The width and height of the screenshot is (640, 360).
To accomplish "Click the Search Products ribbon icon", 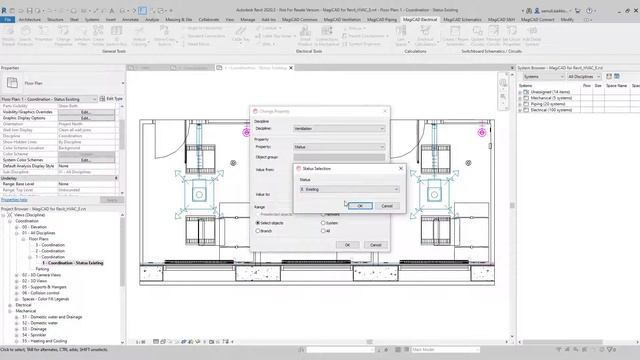I will [x=25, y=35].
